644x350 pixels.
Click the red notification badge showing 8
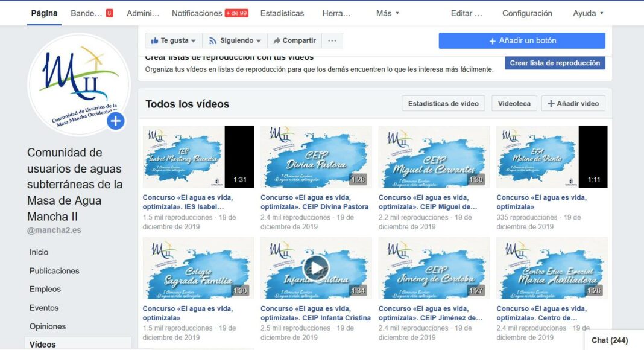[x=109, y=13]
